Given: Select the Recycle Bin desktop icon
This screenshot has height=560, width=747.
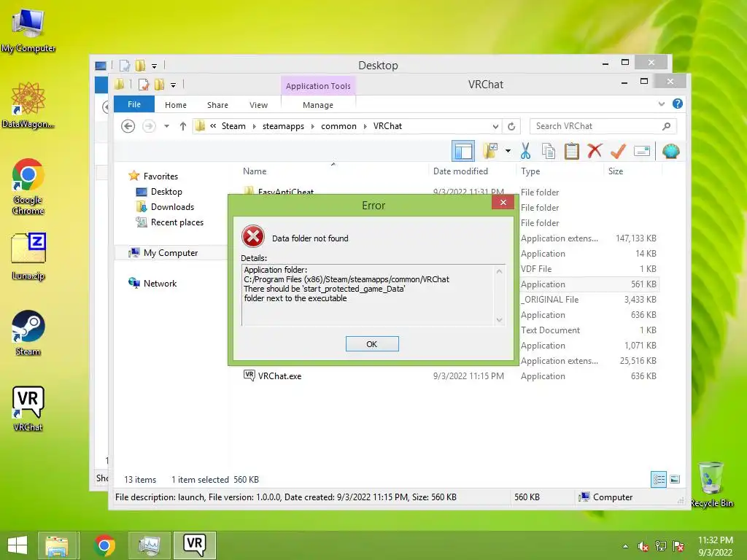Looking at the screenshot, I should point(711,484).
